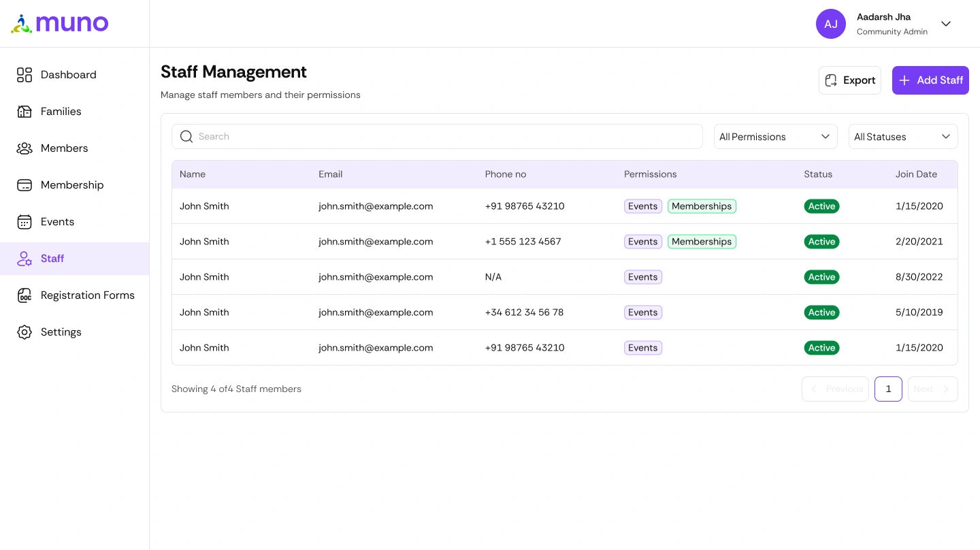Click the muno logo
Viewport: 980px width, 550px height.
click(x=60, y=24)
